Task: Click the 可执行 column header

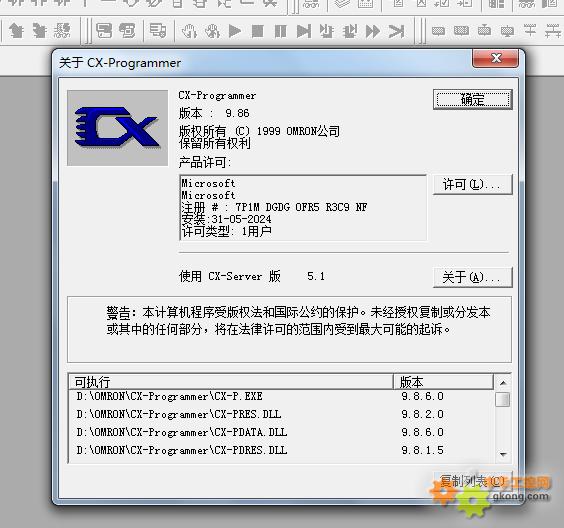Action: pos(231,382)
